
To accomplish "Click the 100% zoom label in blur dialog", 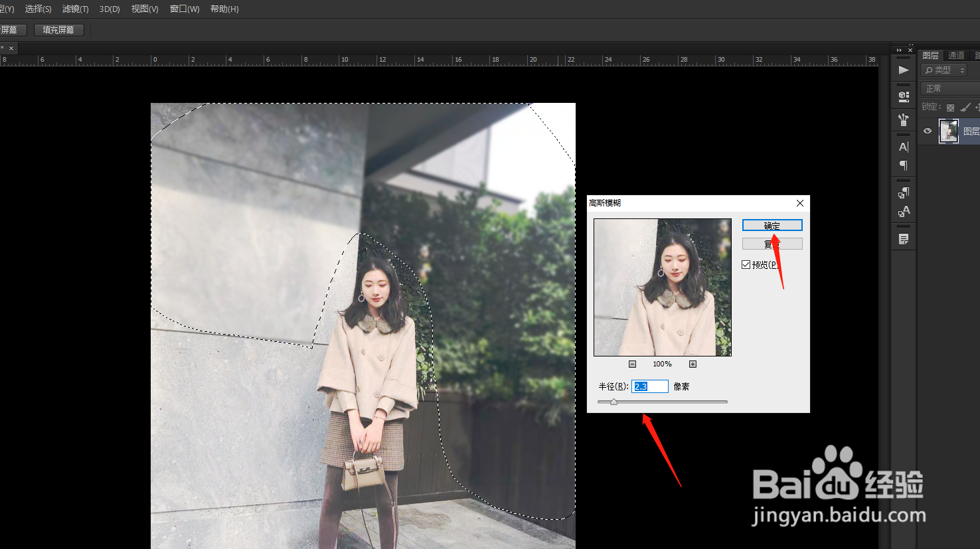I will tap(662, 364).
